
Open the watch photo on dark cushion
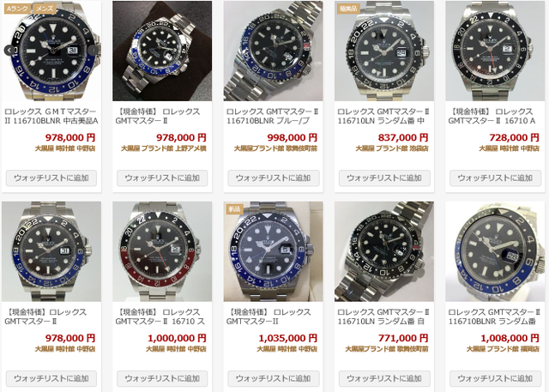pyautogui.click(x=162, y=51)
